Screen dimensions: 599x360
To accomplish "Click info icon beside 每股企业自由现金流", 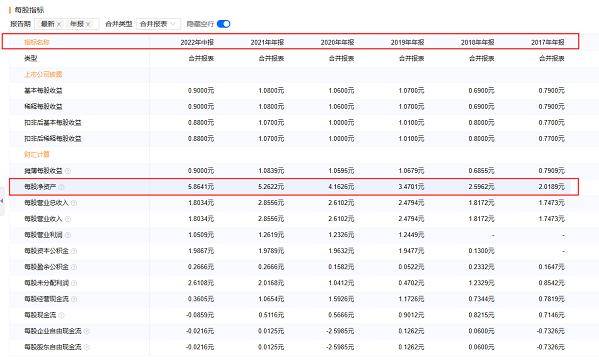I will [86, 331].
